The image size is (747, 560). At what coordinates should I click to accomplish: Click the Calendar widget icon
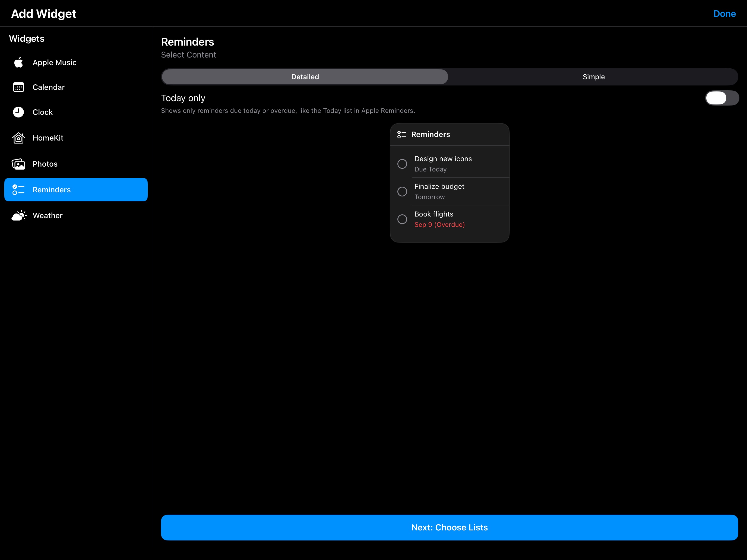(18, 87)
